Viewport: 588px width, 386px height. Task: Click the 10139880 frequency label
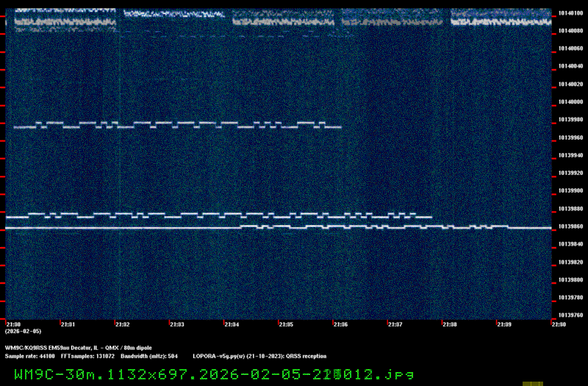click(x=570, y=209)
